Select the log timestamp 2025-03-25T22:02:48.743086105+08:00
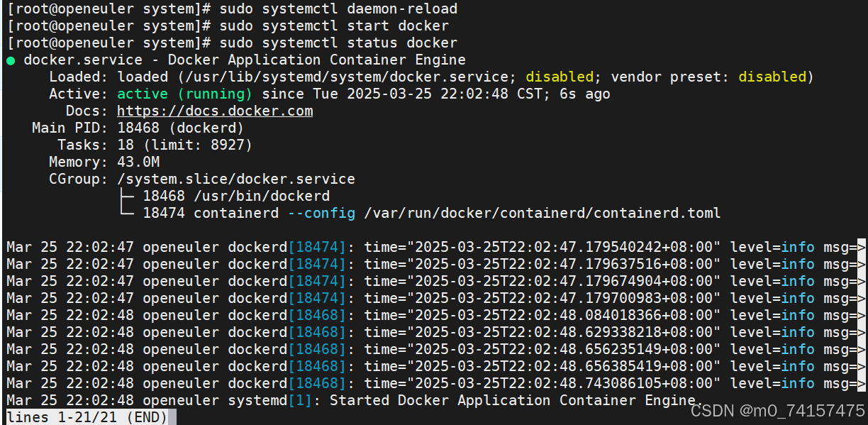868x425 pixels. point(564,384)
